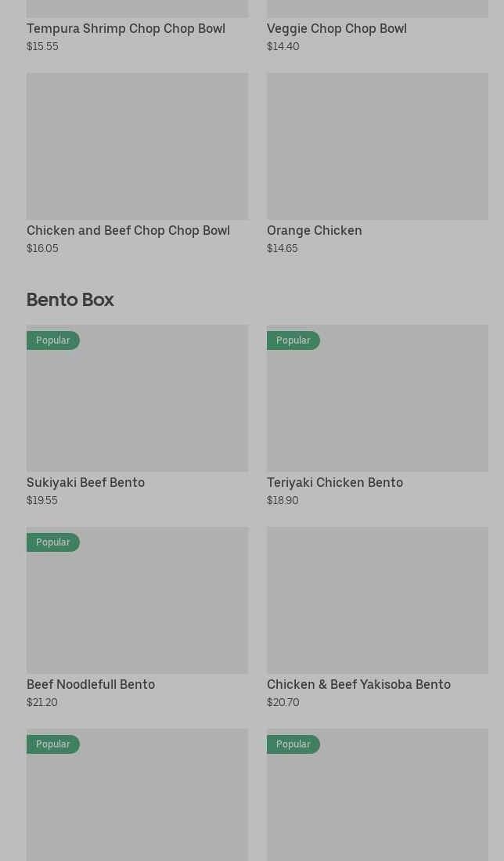Click the Bento Box section heading
The image size is (504, 861).
click(70, 300)
